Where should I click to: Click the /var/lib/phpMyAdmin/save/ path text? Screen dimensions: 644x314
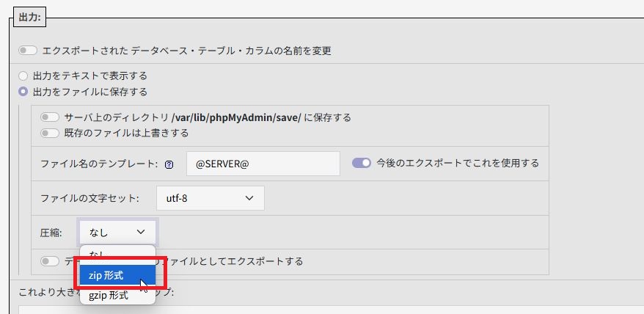236,117
